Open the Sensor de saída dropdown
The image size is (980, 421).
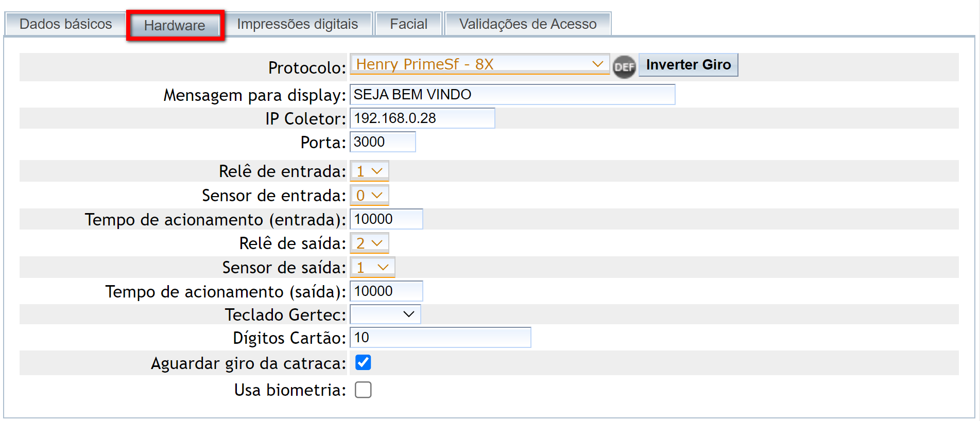[372, 267]
